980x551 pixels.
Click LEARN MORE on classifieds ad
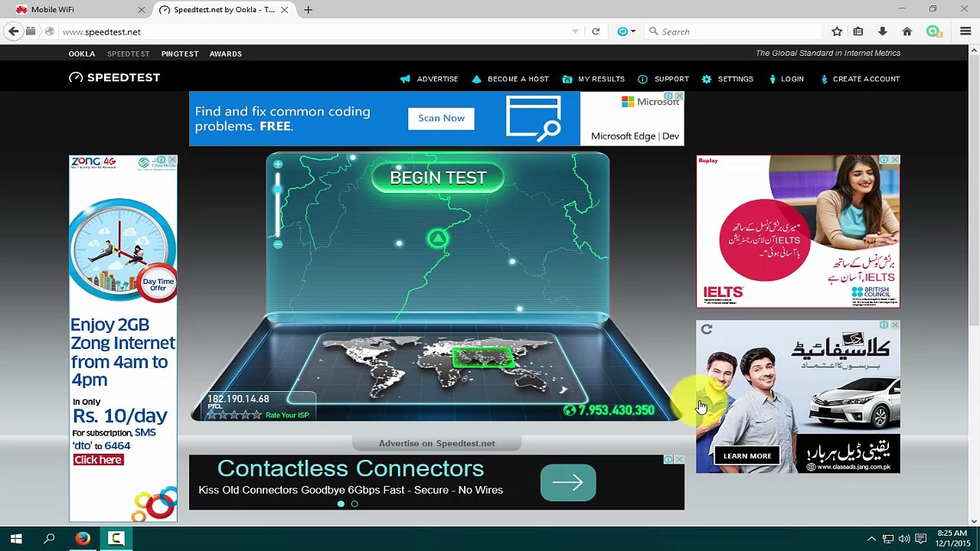[747, 455]
